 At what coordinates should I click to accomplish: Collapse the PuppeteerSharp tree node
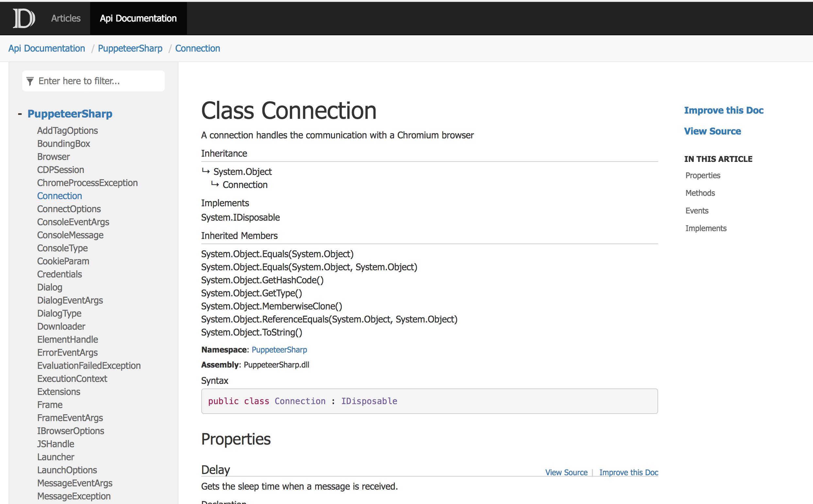(x=20, y=114)
